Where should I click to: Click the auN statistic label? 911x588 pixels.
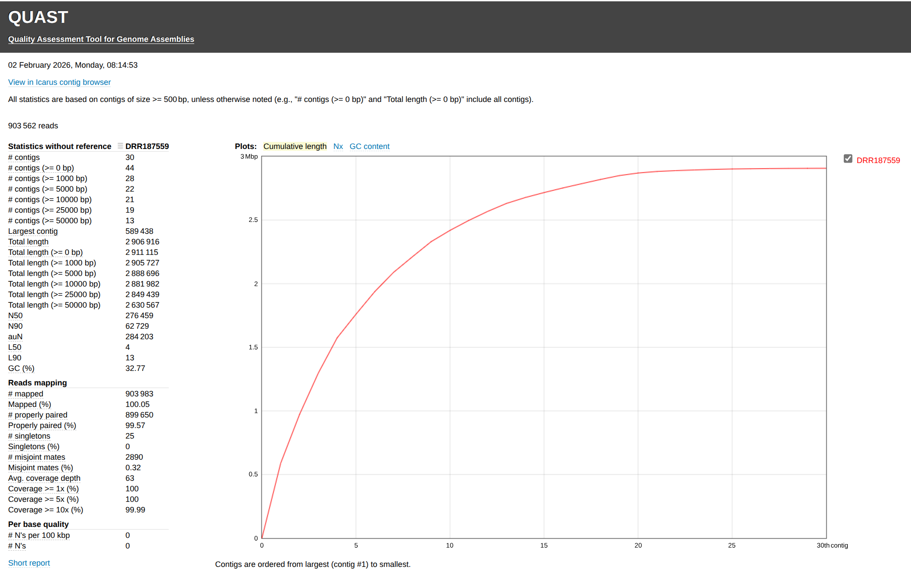[15, 337]
